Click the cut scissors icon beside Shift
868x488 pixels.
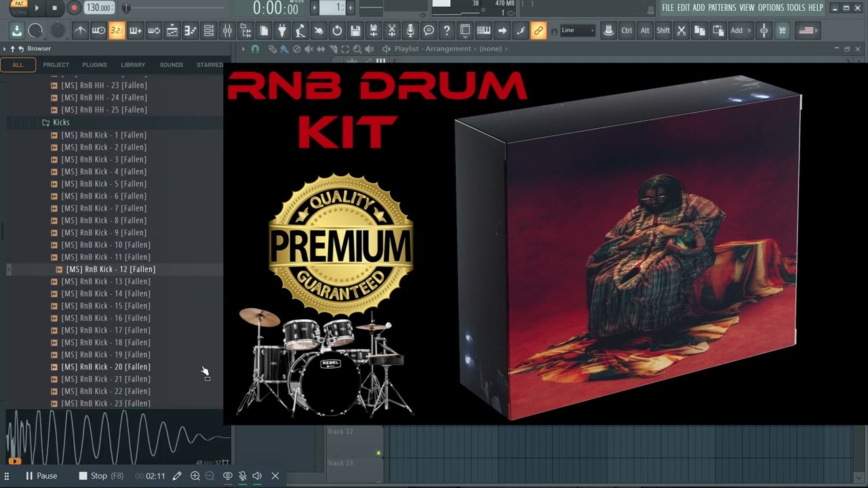(682, 30)
